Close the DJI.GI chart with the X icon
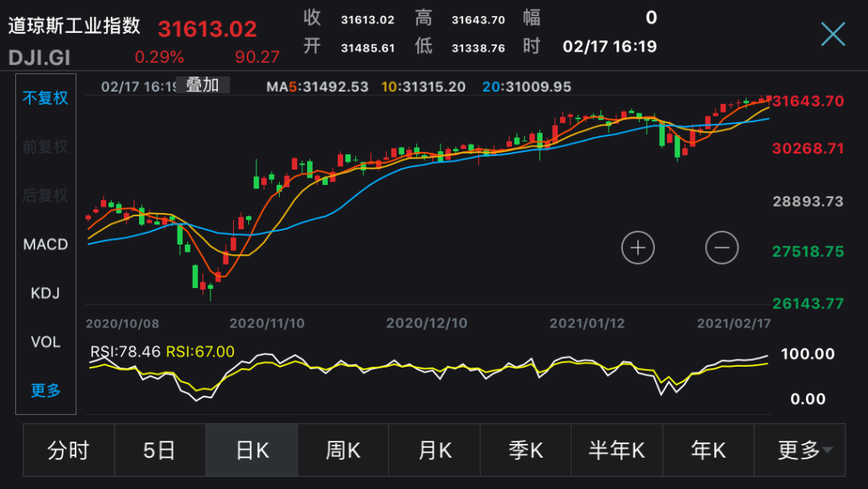868x489 pixels. (x=833, y=33)
